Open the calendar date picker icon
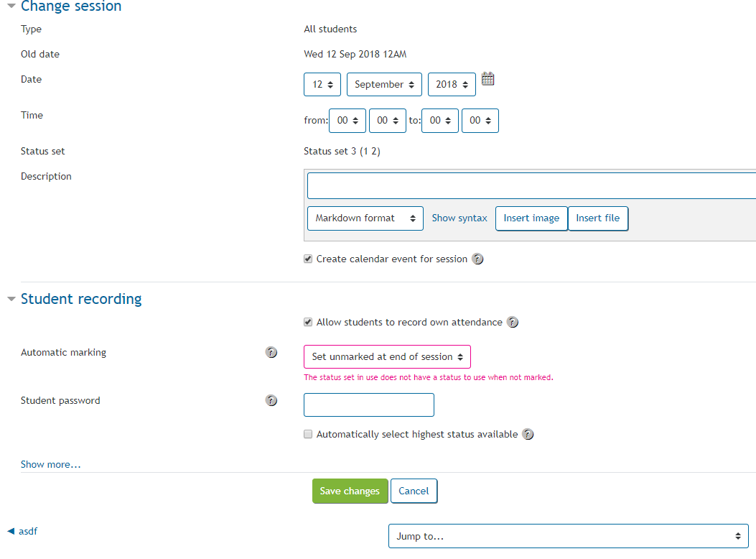756x559 pixels. click(488, 79)
